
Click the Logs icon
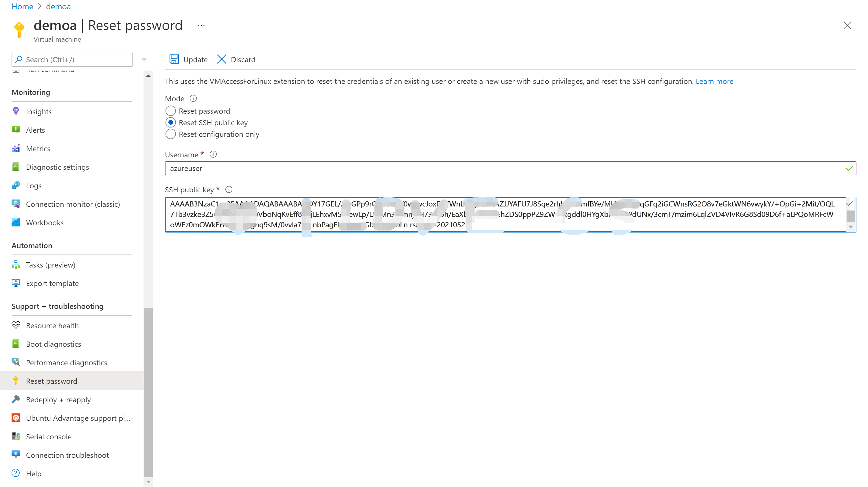pos(16,185)
